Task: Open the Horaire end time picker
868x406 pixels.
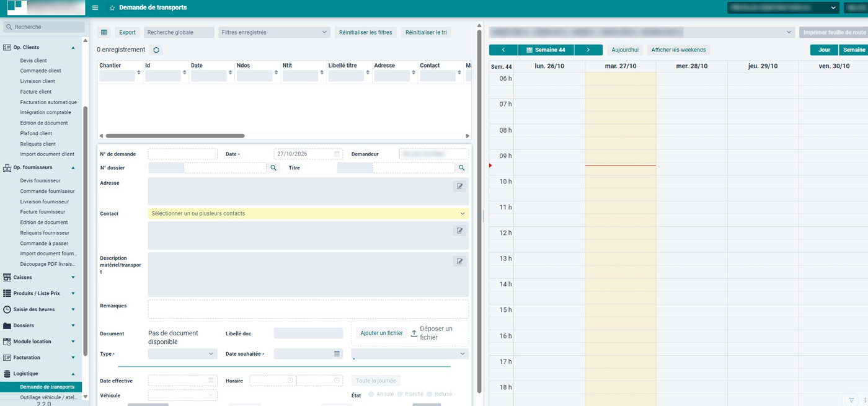Action: tap(337, 381)
